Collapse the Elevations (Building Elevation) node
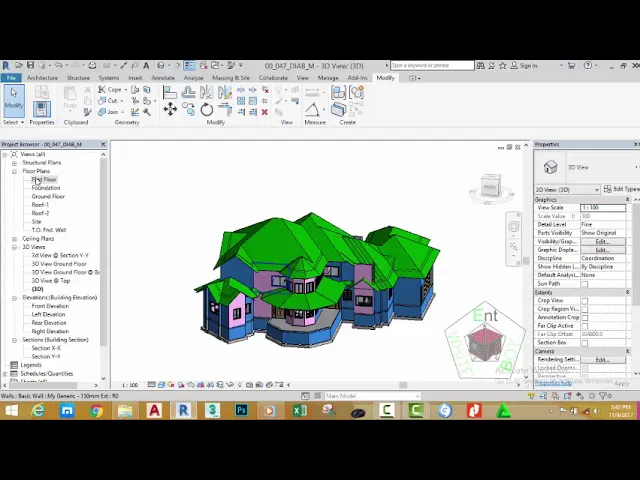 [14, 298]
